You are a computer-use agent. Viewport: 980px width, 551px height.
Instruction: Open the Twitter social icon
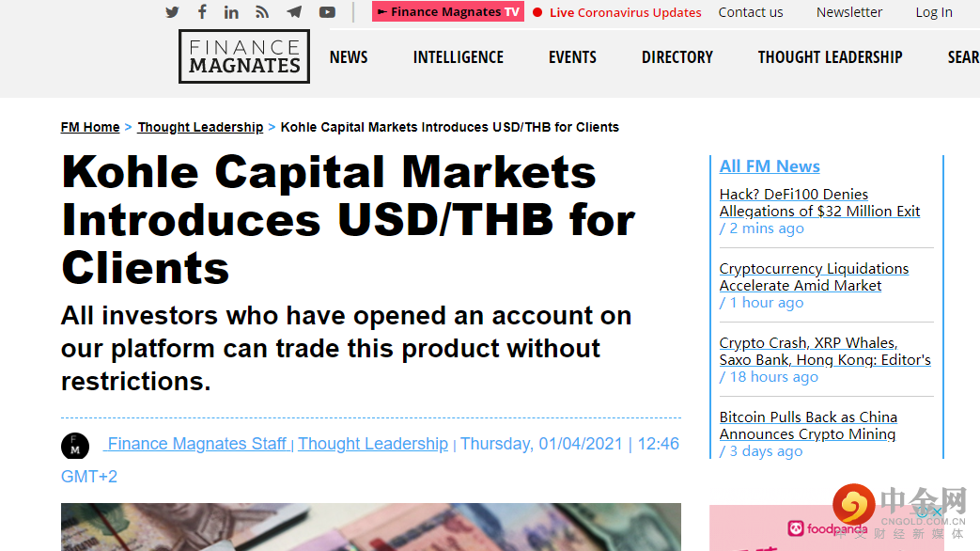(172, 12)
